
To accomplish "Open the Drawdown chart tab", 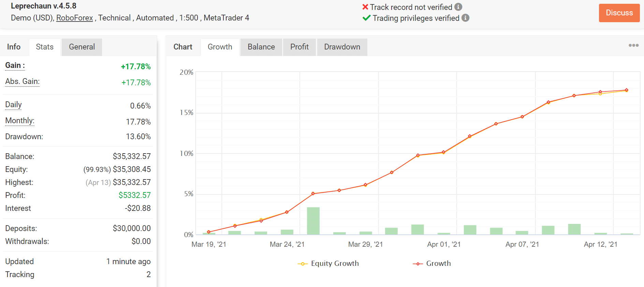I will [342, 47].
